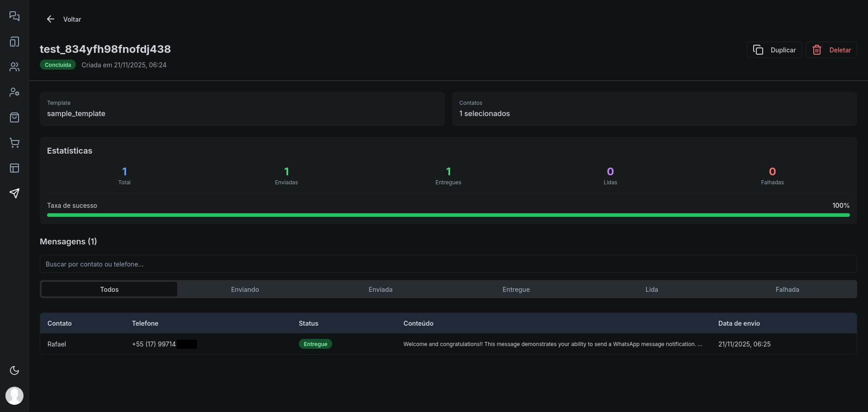Open the shopping cart icon in sidebar
Screen dimensions: 868x412
pyautogui.click(x=14, y=143)
